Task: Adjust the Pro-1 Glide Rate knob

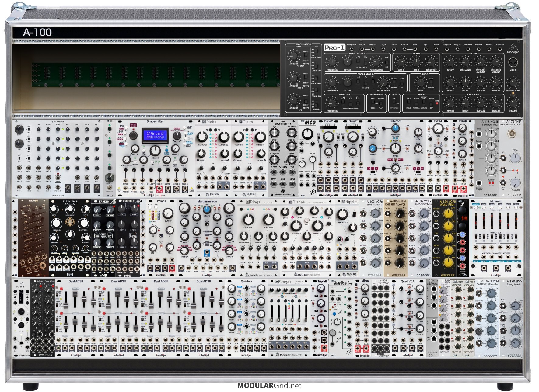Action: (421, 83)
